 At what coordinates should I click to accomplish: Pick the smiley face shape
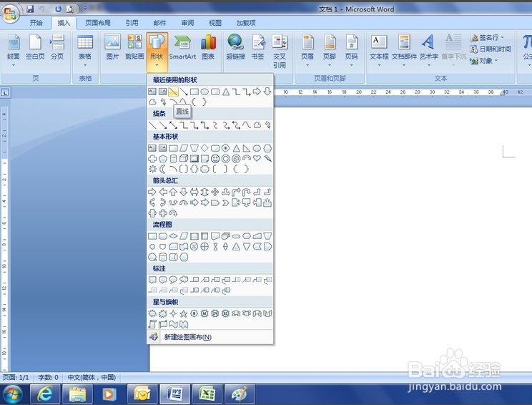[x=215, y=159]
